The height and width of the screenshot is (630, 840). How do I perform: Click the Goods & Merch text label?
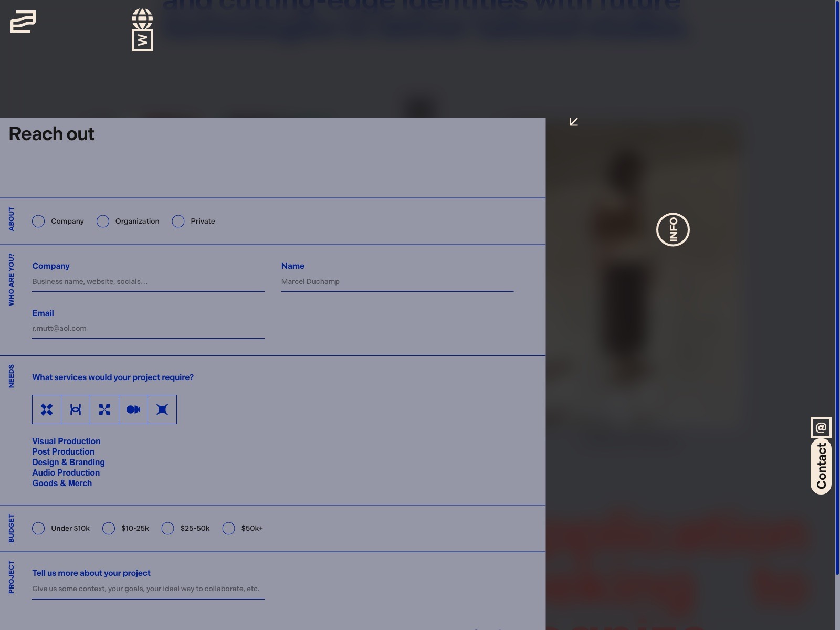(62, 484)
